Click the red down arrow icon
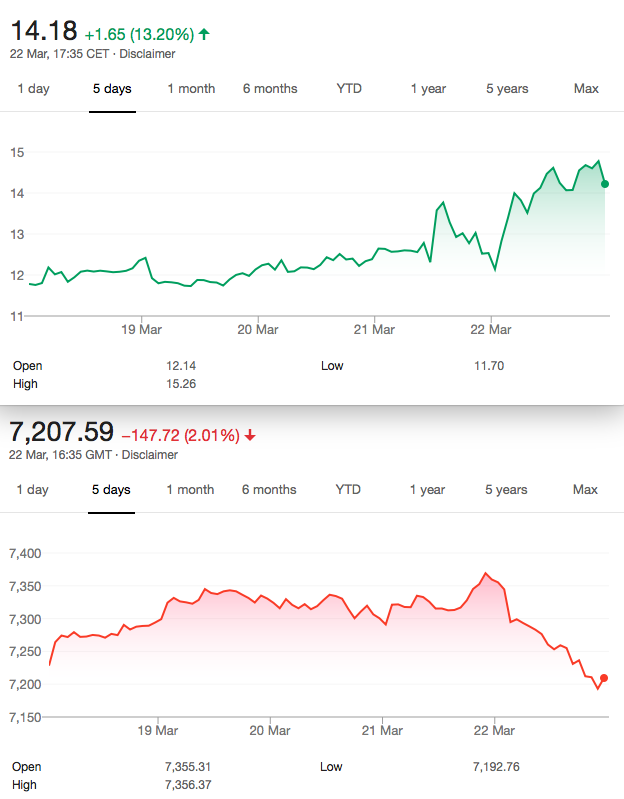The height and width of the screenshot is (799, 624). (x=250, y=435)
